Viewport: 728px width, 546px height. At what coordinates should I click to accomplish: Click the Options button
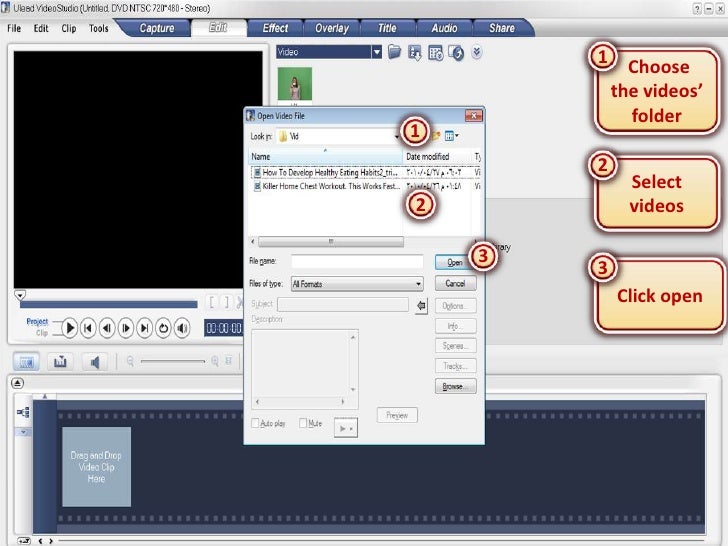click(455, 306)
